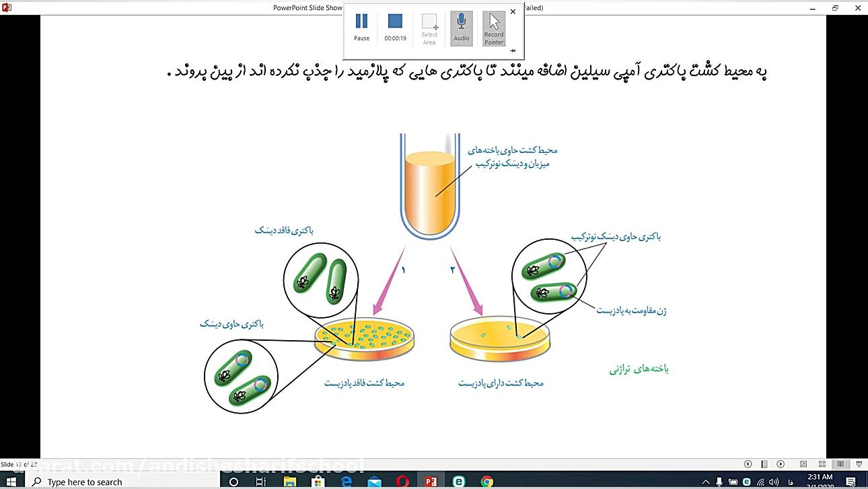Advance to the next slide
This screenshot has height=489, width=868.
781,464
